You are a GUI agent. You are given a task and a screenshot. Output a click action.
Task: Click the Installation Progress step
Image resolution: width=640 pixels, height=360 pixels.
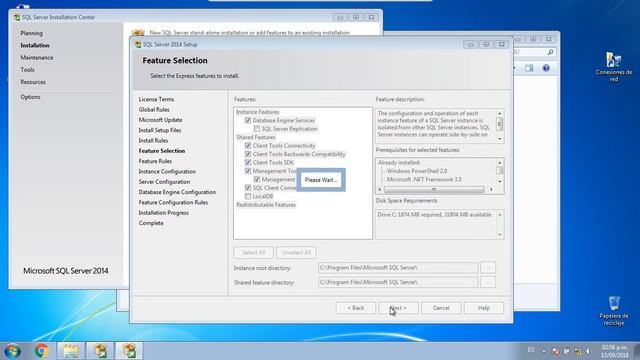coord(164,213)
